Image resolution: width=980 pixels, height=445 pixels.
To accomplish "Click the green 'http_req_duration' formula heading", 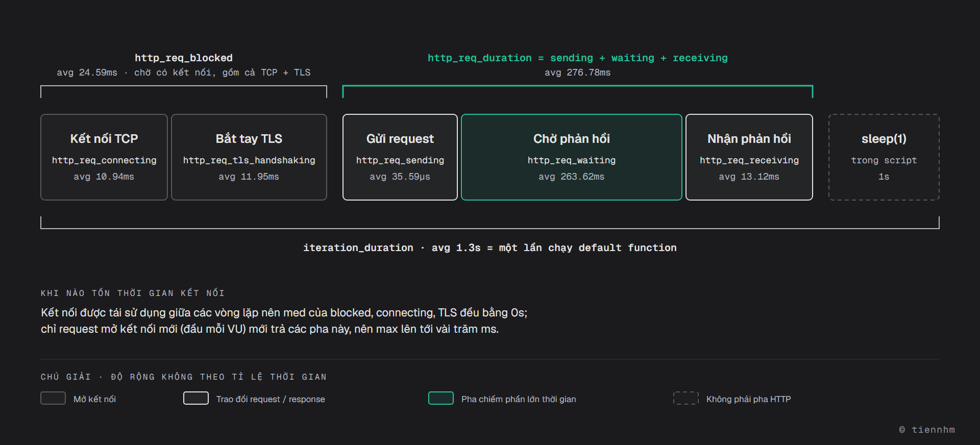I will [x=578, y=58].
